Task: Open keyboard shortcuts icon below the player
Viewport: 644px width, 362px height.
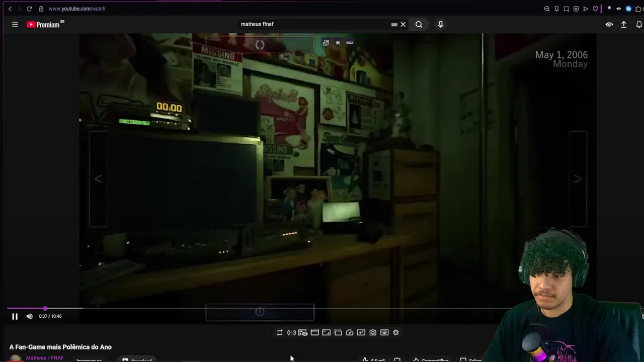Action: pyautogui.click(x=384, y=332)
